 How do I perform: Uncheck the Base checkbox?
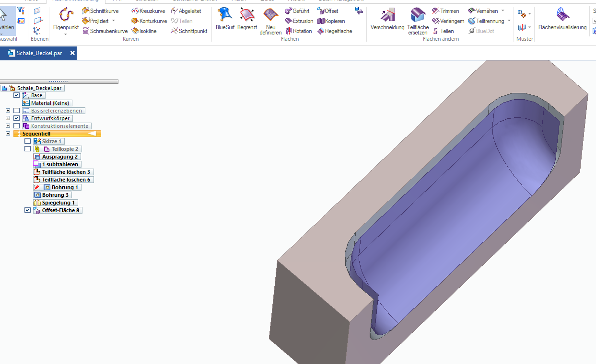pos(17,95)
